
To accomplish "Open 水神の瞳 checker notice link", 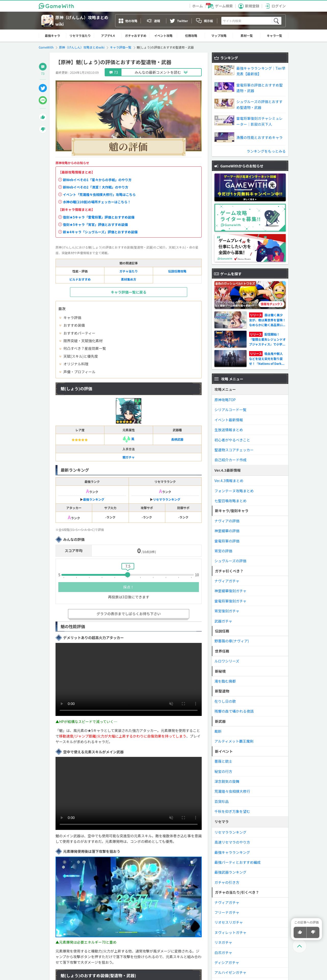I will click(96, 202).
